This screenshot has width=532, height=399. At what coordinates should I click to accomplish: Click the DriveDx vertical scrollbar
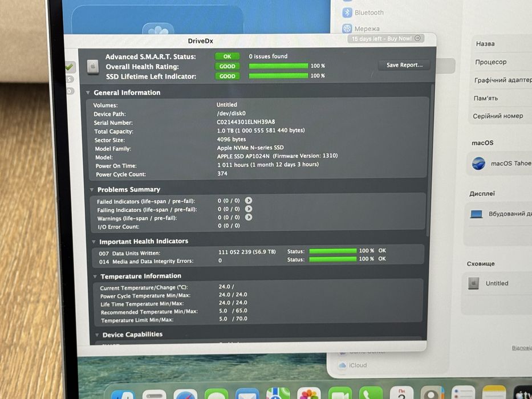[431, 160]
